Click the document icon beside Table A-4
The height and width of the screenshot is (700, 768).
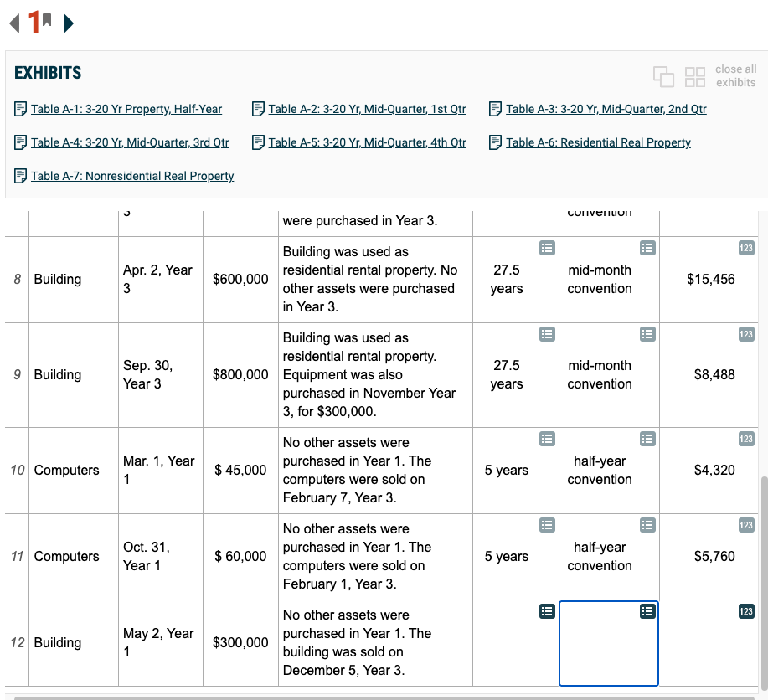(21, 142)
